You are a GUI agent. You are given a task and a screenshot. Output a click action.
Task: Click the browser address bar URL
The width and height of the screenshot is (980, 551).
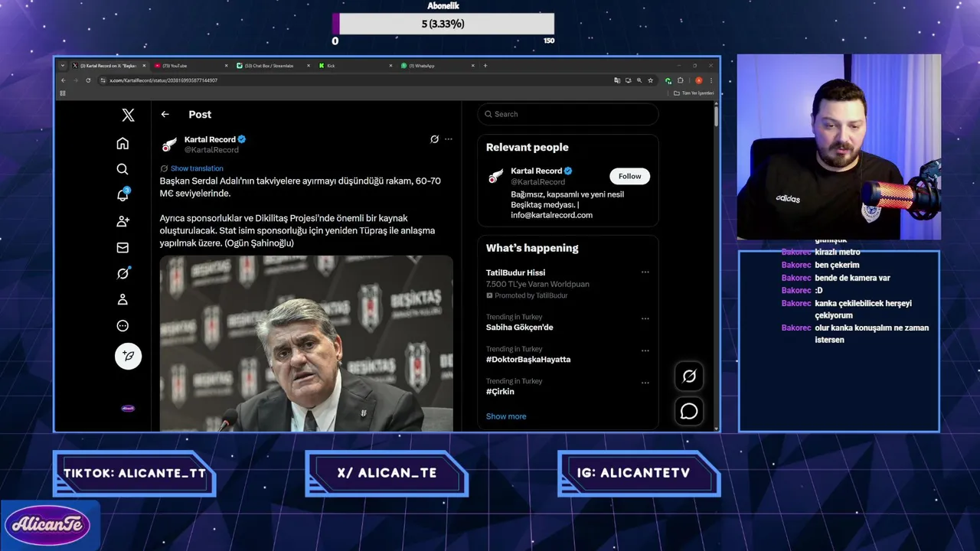[x=163, y=80]
